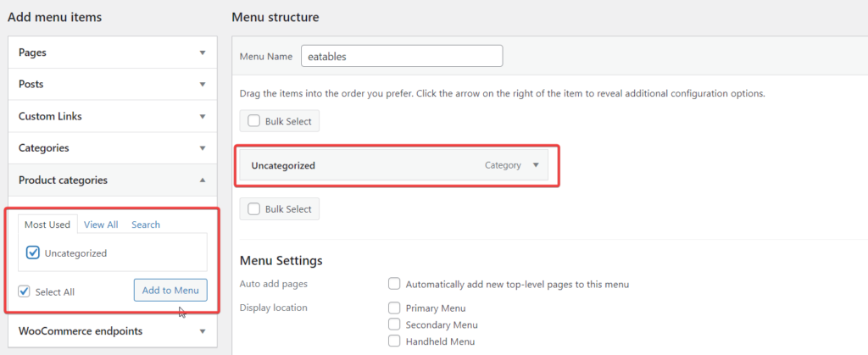Expand the Custom Links section

coord(202,116)
